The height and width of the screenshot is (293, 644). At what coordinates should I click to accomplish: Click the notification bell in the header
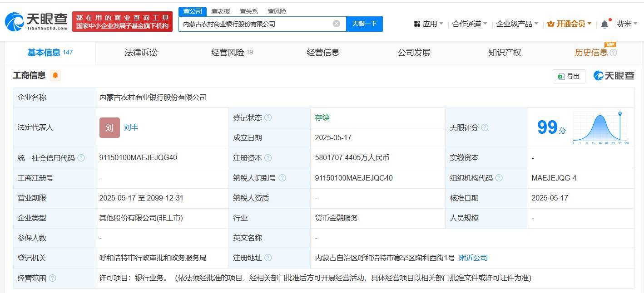tap(604, 24)
